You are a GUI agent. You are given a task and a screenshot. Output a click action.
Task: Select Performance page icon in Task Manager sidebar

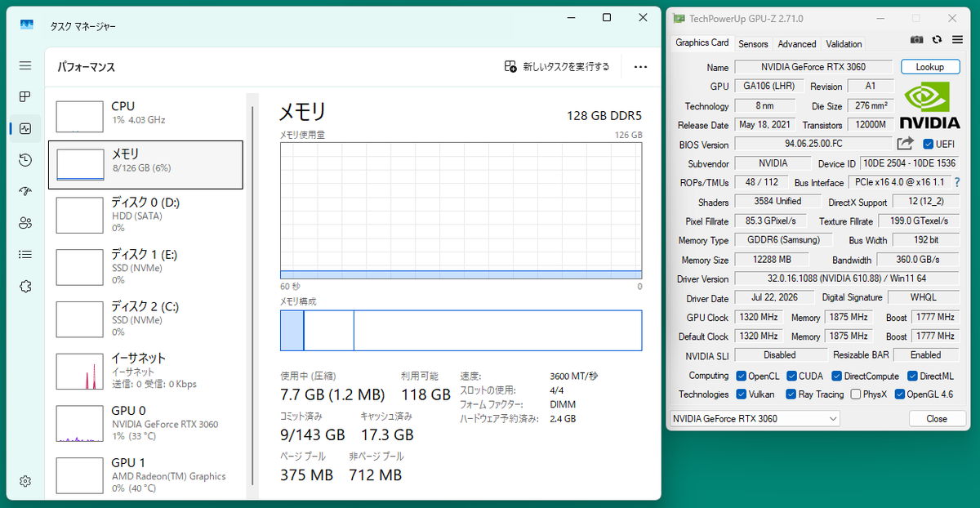[x=25, y=128]
